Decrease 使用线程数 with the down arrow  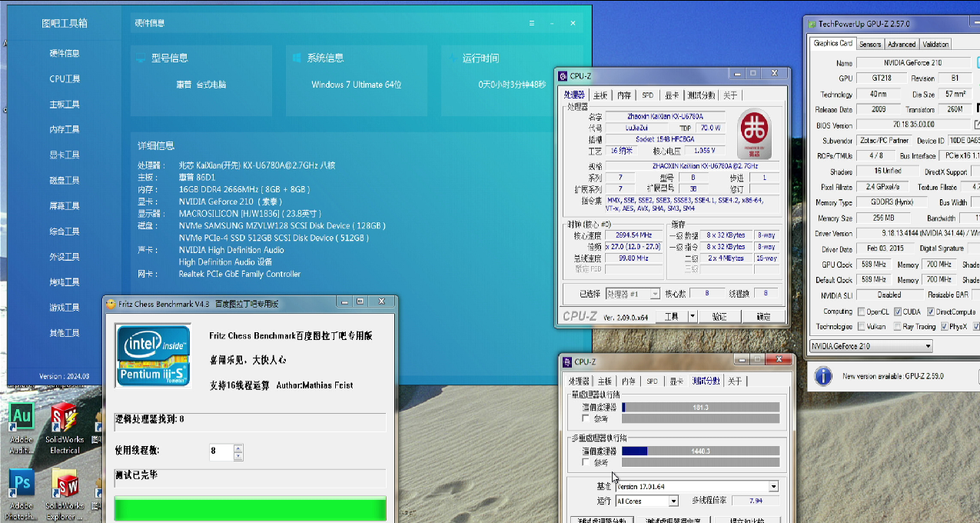click(x=238, y=456)
